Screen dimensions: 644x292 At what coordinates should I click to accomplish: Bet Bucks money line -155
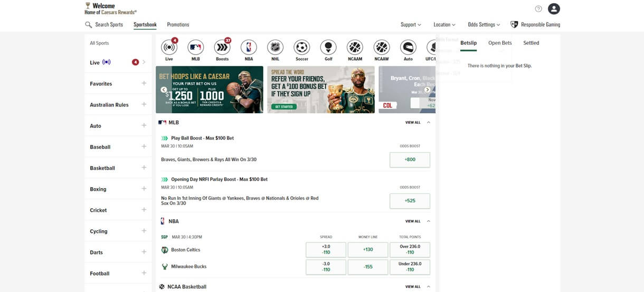click(368, 267)
